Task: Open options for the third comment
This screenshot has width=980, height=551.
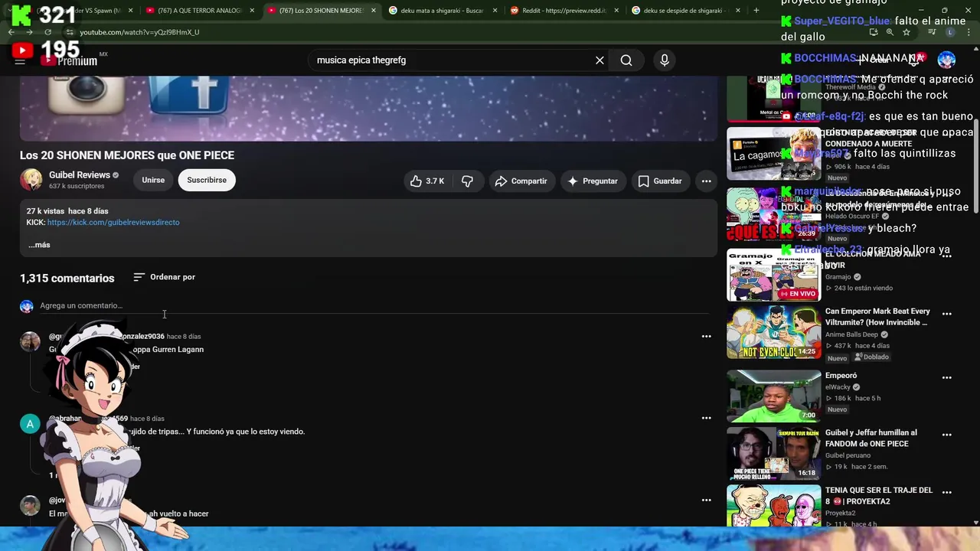Action: pos(706,500)
